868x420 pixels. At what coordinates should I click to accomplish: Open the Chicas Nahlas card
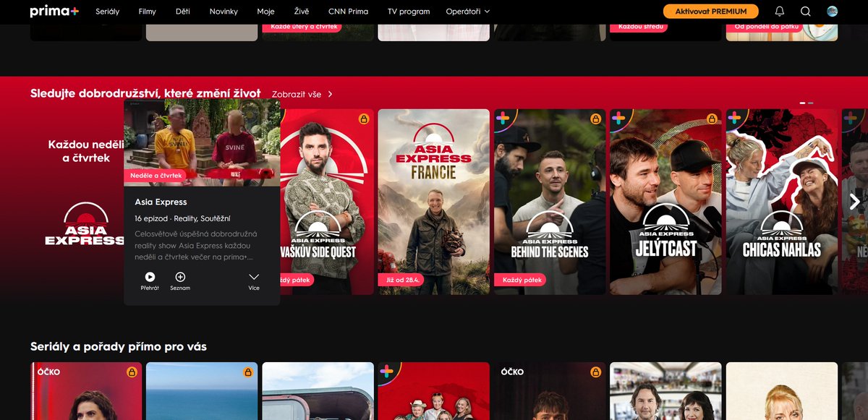pyautogui.click(x=781, y=202)
